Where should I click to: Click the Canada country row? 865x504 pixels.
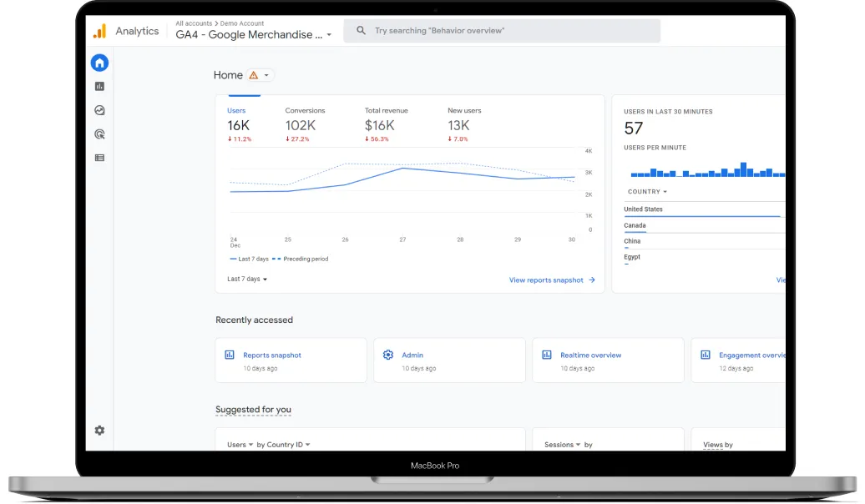click(705, 225)
